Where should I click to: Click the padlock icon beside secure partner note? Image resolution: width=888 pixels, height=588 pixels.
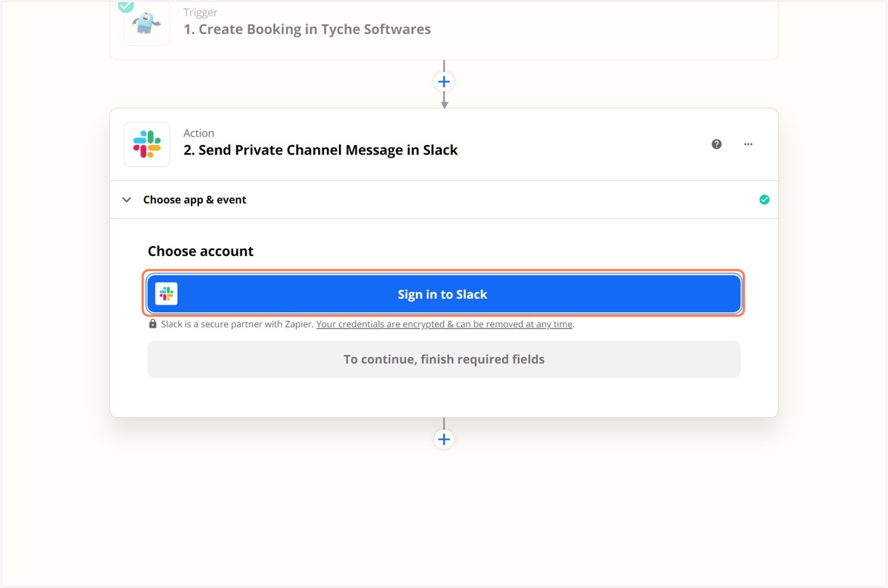(152, 324)
